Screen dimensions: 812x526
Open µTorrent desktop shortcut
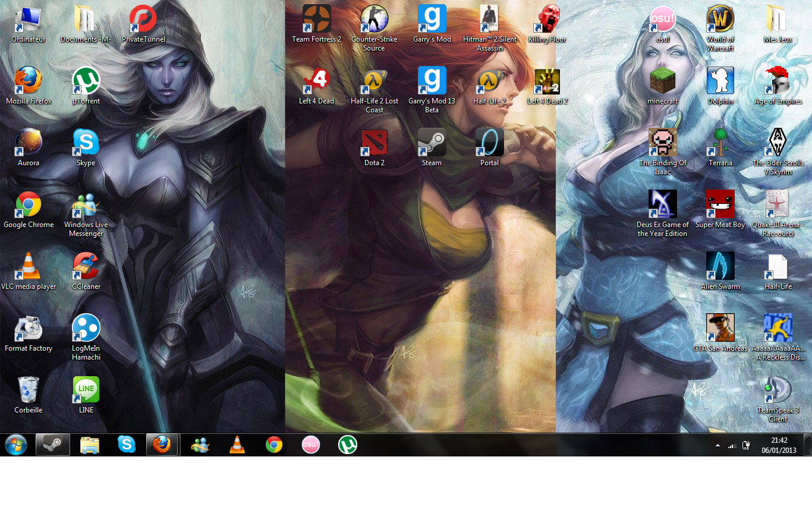86,87
